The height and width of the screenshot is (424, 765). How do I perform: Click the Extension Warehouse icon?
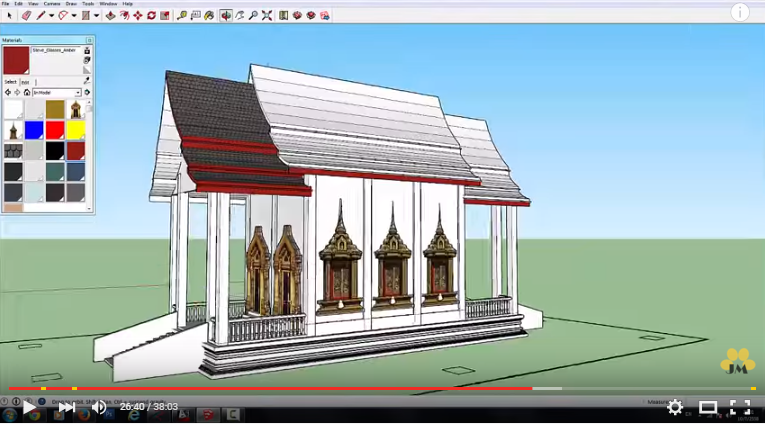[297, 16]
